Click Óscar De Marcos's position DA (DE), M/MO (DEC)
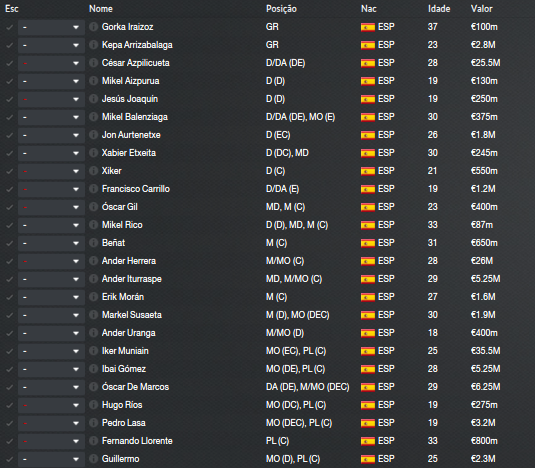The image size is (535, 470). [307, 387]
